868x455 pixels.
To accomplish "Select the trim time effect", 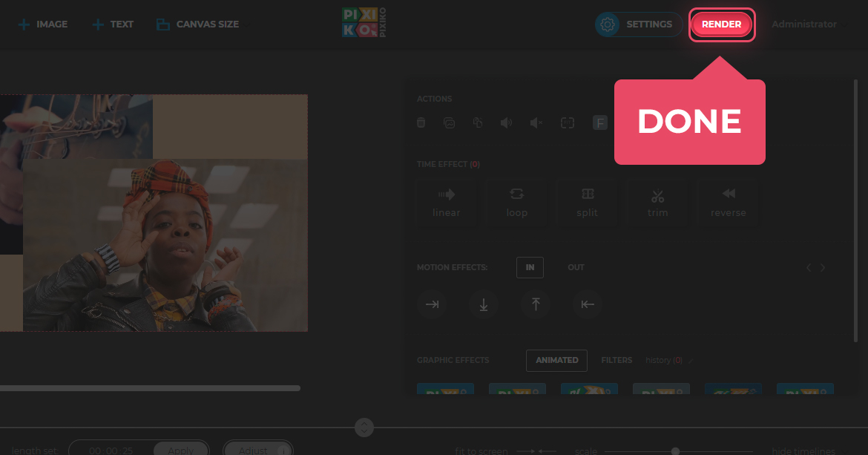I will 657,202.
